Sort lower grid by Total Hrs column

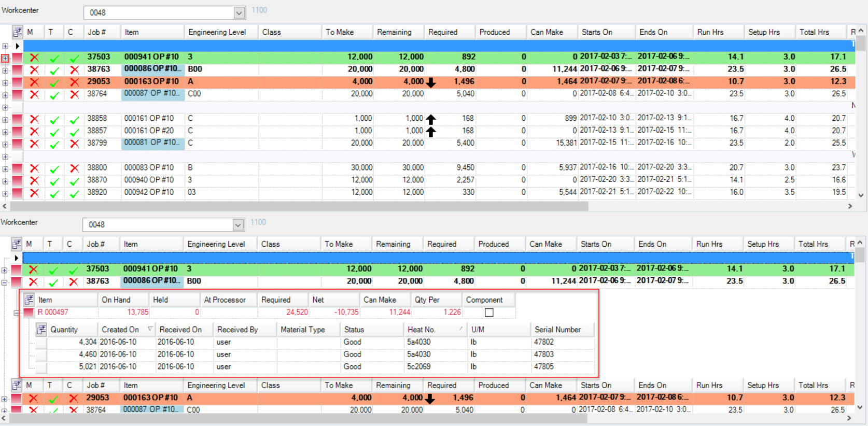(x=820, y=244)
